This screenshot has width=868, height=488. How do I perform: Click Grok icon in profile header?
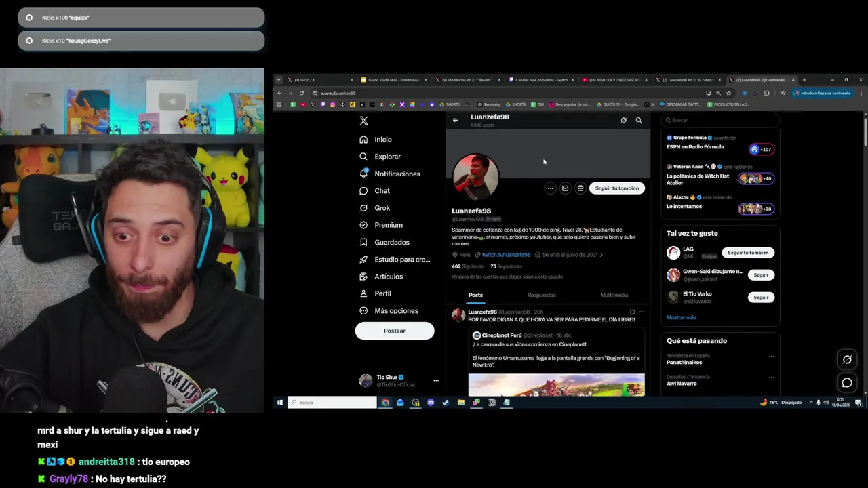tap(624, 120)
